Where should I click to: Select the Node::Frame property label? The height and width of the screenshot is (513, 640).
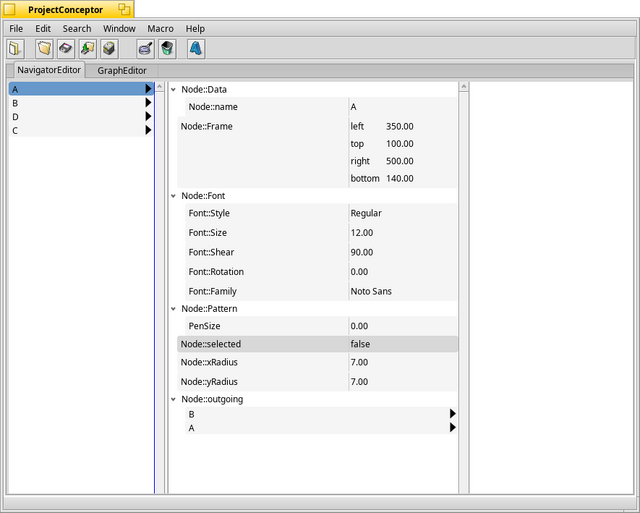coord(207,127)
